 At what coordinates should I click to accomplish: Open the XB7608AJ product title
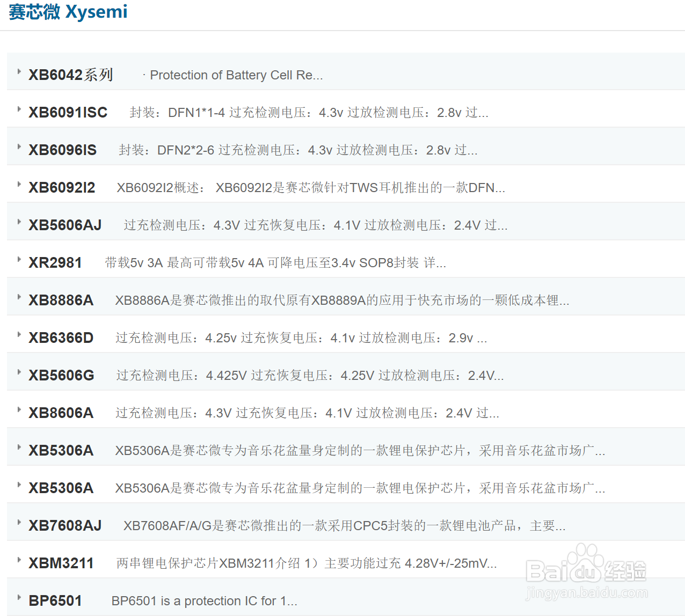[65, 525]
